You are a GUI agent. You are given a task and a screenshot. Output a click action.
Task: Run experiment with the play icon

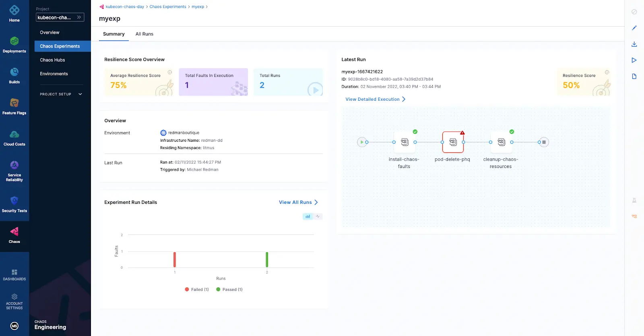(634, 60)
